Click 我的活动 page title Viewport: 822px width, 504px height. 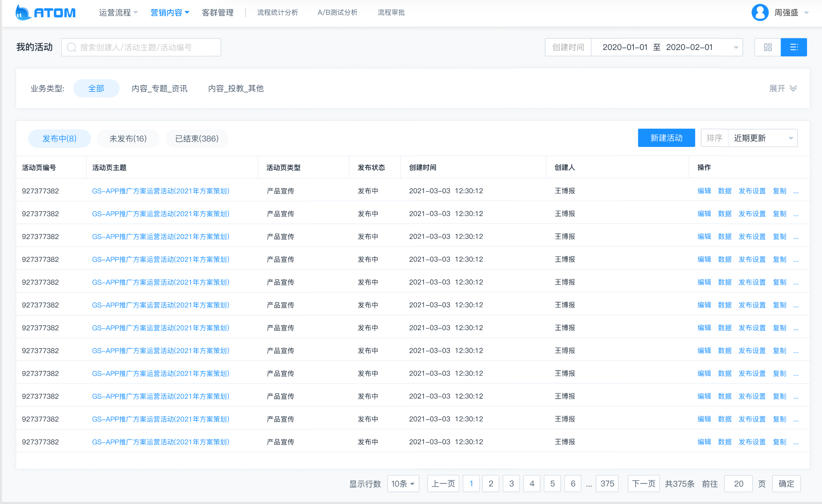(34, 47)
